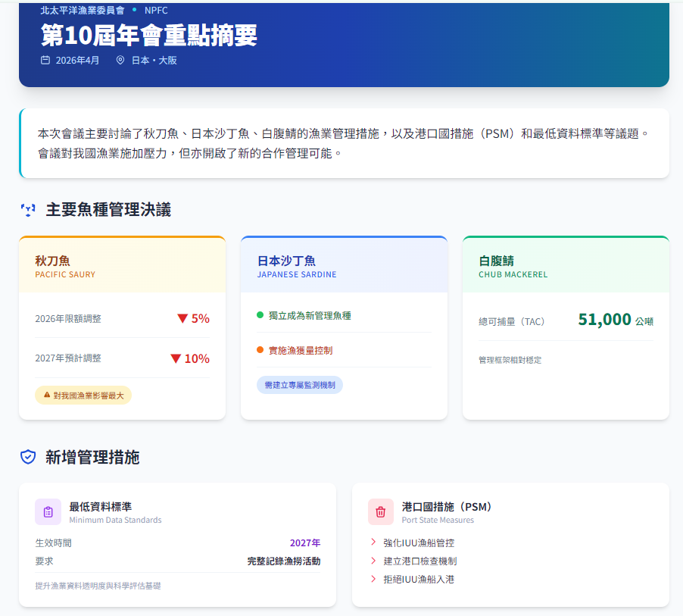Click the NPFC label in header
Image resolution: width=683 pixels, height=616 pixels.
coord(156,10)
